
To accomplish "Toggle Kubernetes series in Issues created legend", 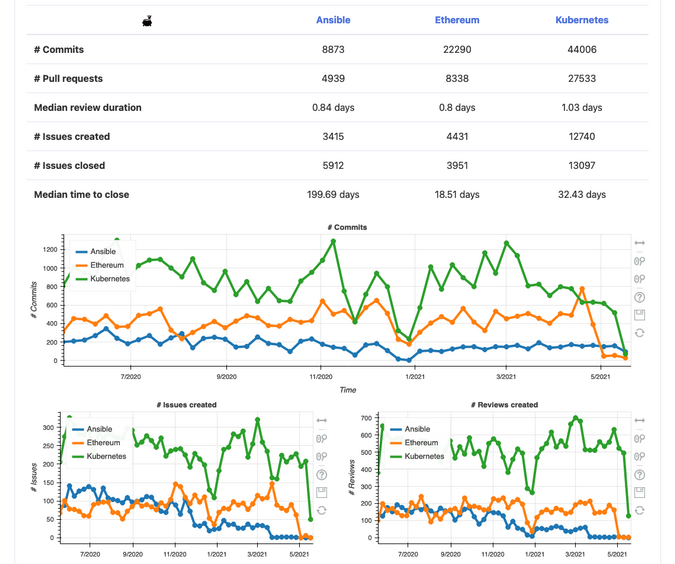I will [x=99, y=456].
